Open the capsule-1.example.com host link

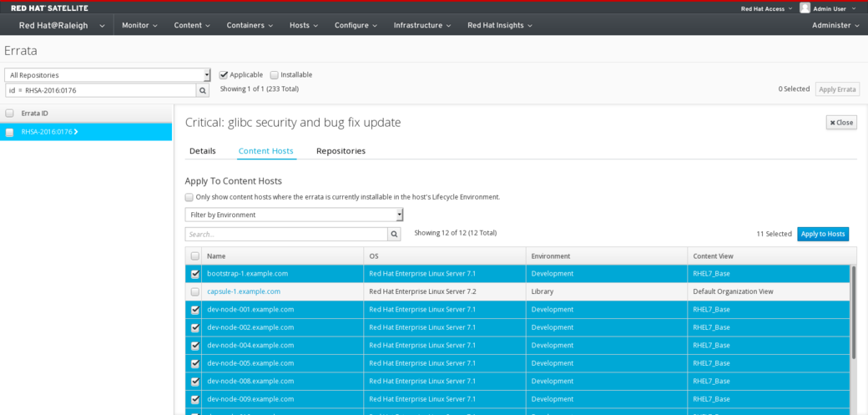click(x=244, y=291)
